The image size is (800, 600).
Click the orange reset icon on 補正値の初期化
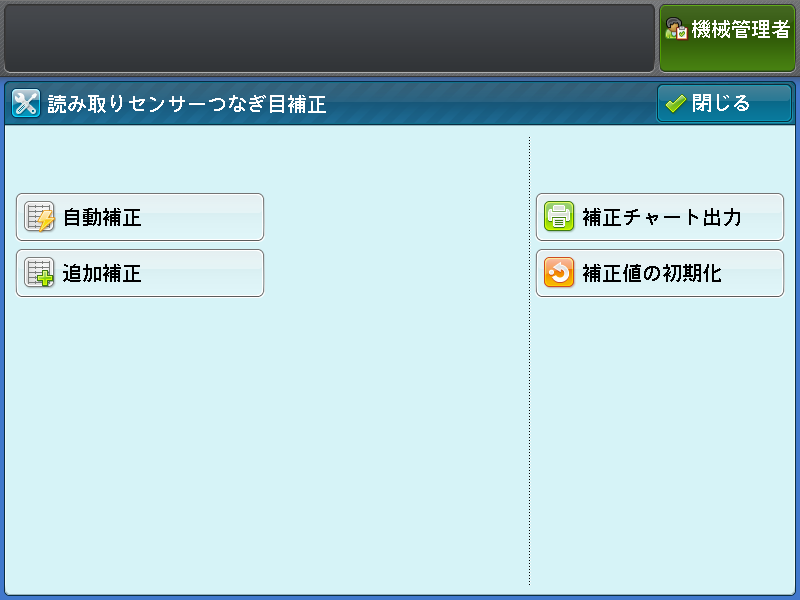click(558, 273)
